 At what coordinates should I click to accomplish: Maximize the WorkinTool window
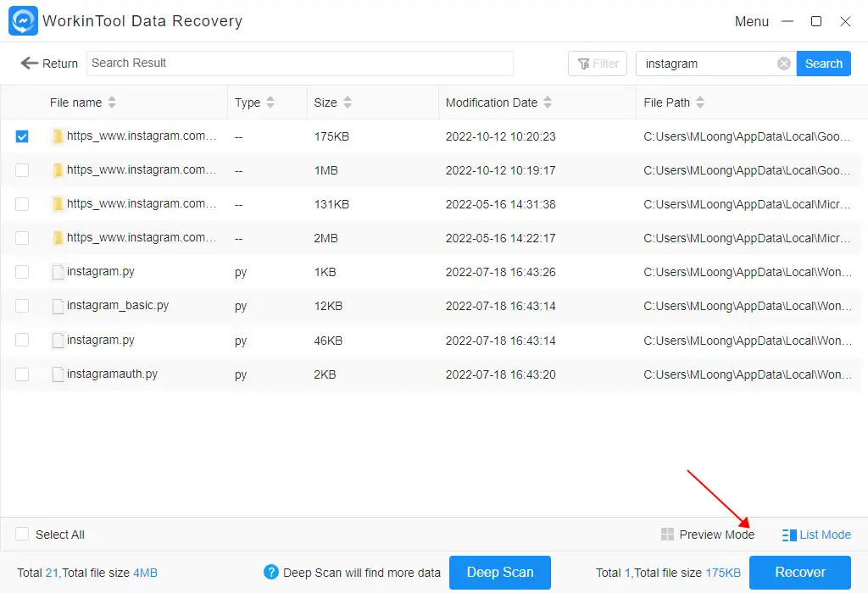pyautogui.click(x=816, y=21)
